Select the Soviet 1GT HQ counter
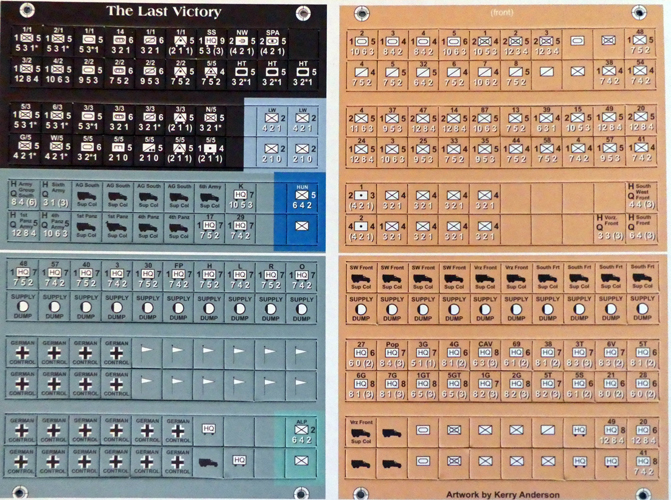This screenshot has height=500, width=671. pyautogui.click(x=423, y=386)
